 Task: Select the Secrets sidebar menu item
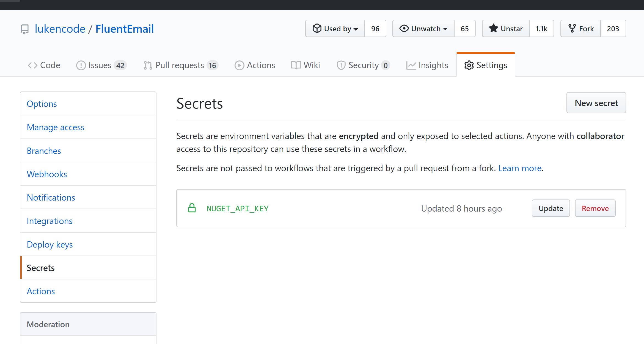(41, 267)
